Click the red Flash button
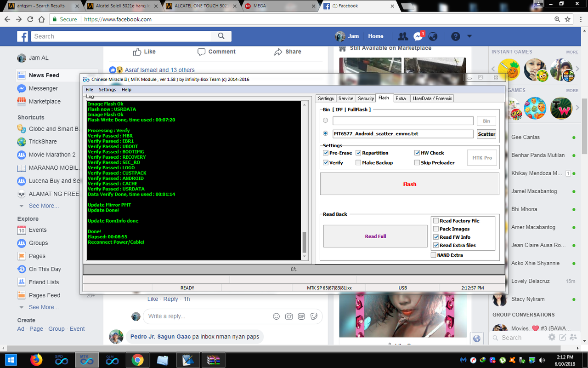 [410, 184]
